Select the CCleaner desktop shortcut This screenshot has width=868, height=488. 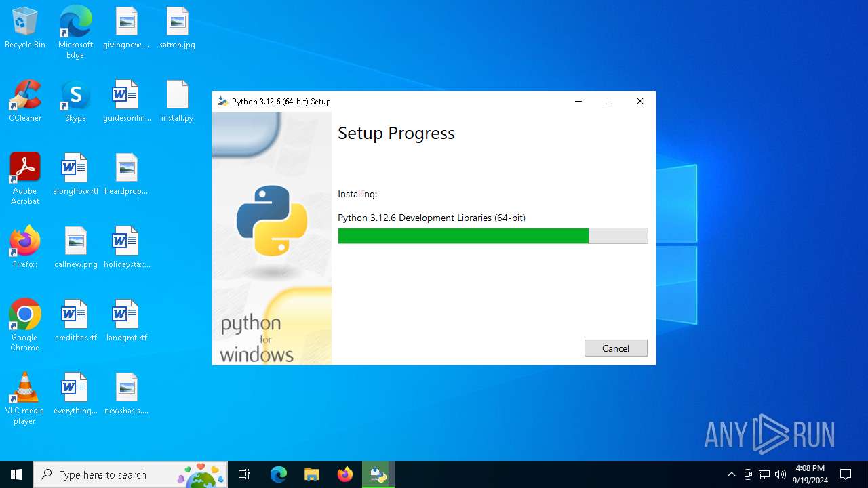pos(25,102)
